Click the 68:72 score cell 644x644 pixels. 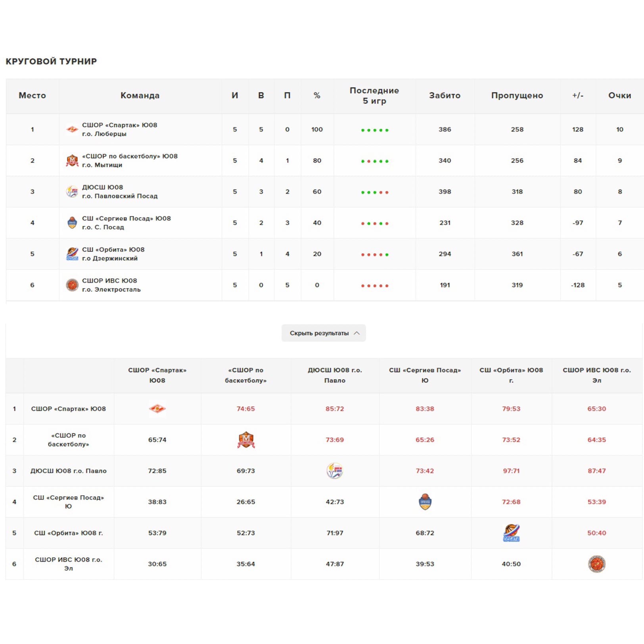425,533
